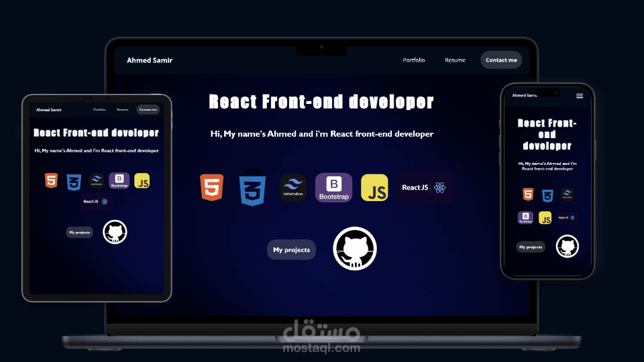The height and width of the screenshot is (362, 644).
Task: Open Resume in laptop navbar
Action: tap(455, 60)
